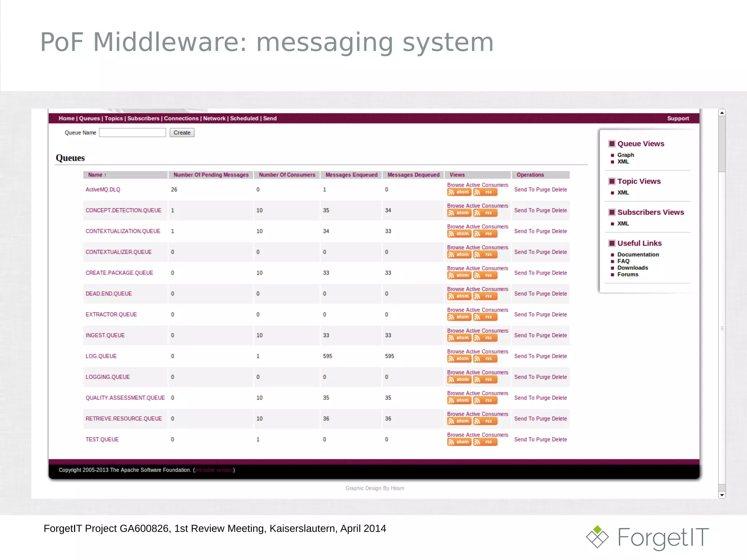Focus the Queue Name input field
This screenshot has width=747, height=560.
(x=132, y=133)
